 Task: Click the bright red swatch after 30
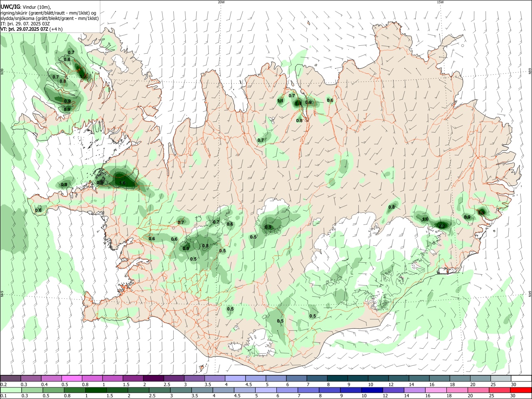(x=521, y=390)
